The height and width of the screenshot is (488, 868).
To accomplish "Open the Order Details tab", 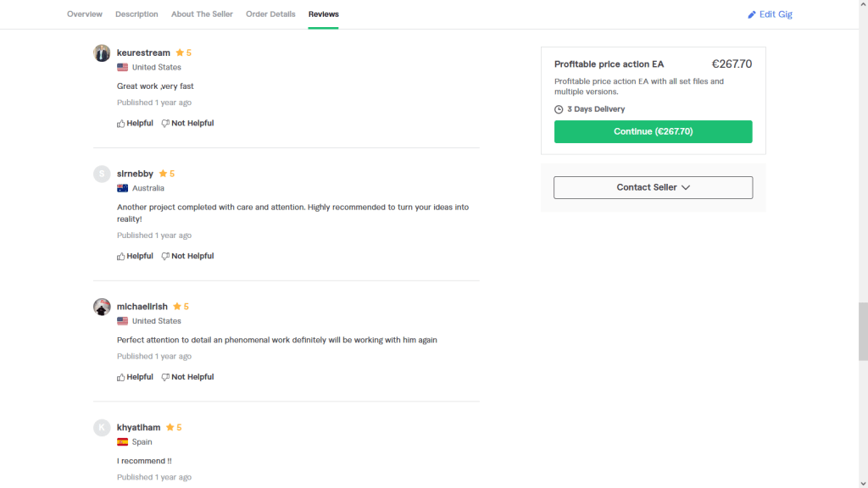I will [x=270, y=14].
